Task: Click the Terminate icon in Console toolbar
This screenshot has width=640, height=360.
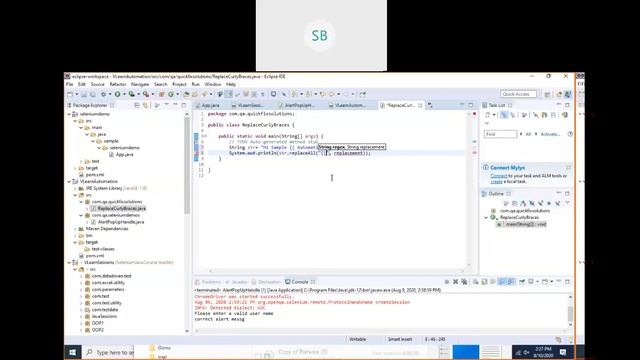Action: pyautogui.click(x=447, y=282)
